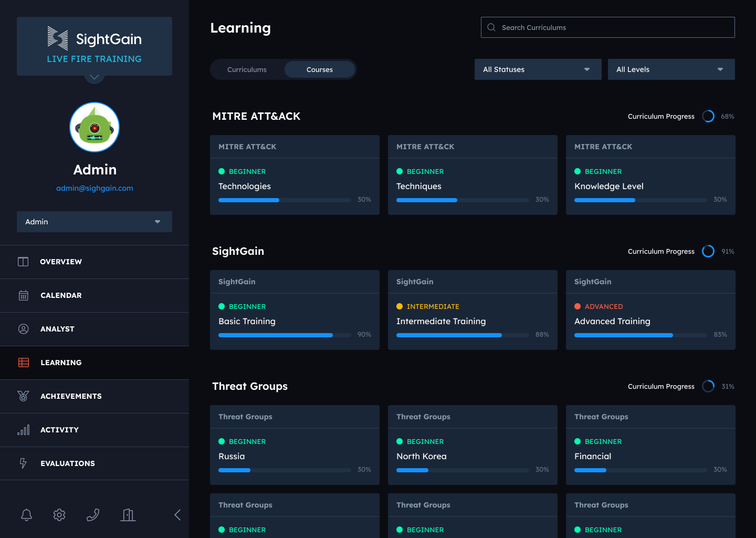This screenshot has height=538, width=756.
Task: Open notifications bell icon
Action: point(26,515)
